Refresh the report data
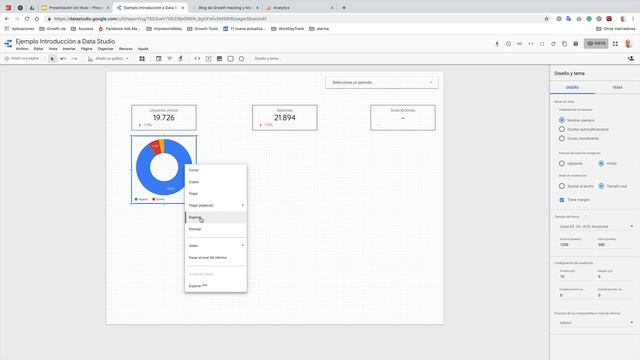640x360 pixels. 553,44
